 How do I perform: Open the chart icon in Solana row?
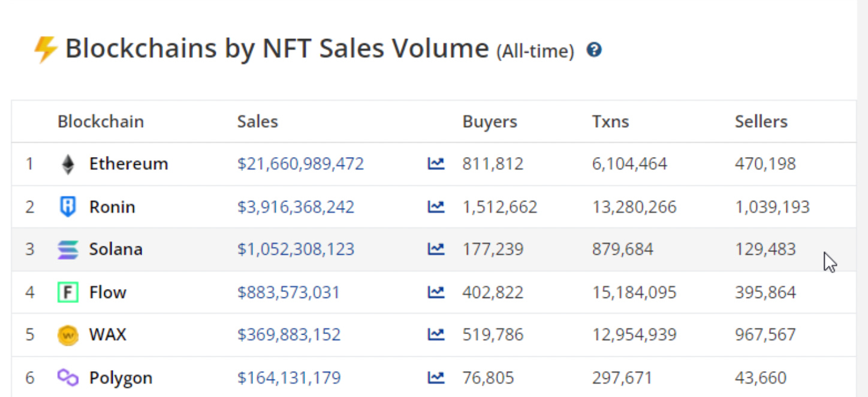(x=436, y=249)
